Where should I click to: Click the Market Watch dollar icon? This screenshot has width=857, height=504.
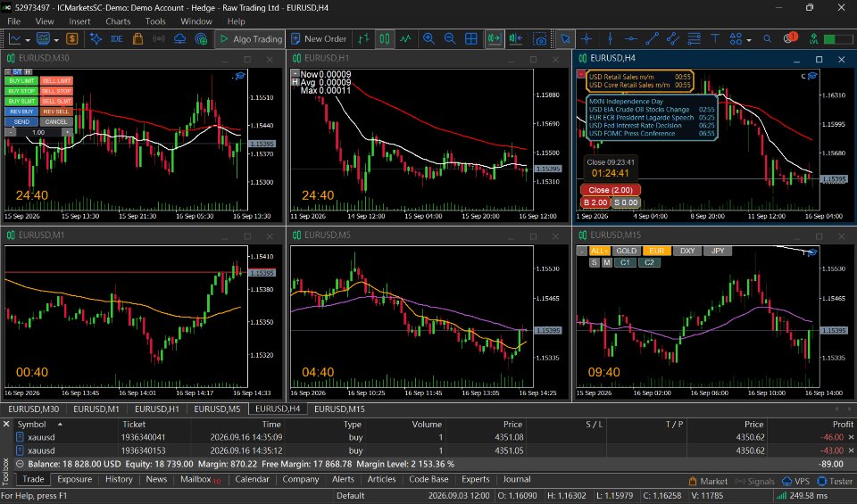[x=71, y=38]
